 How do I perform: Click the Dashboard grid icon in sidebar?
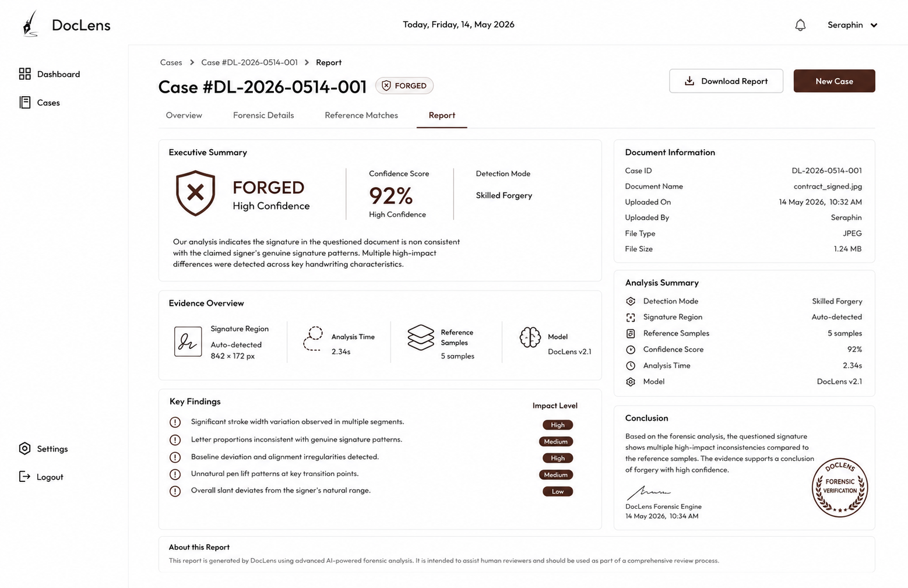pyautogui.click(x=24, y=74)
